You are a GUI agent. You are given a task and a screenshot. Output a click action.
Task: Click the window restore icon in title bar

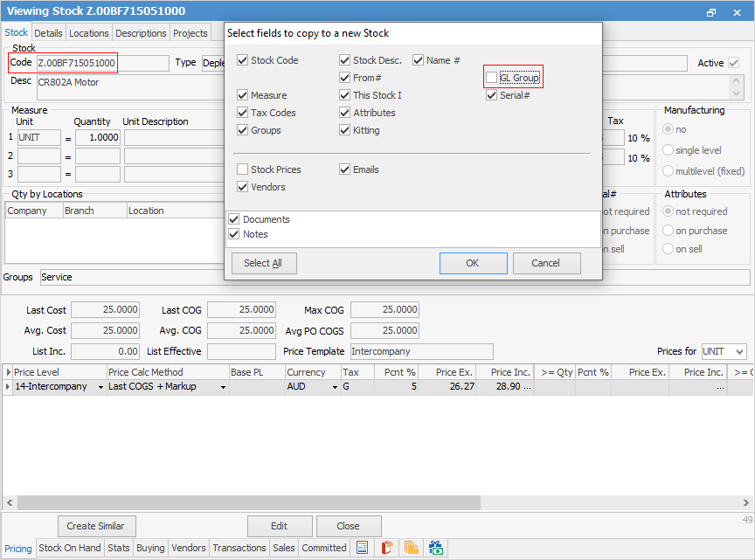point(711,12)
